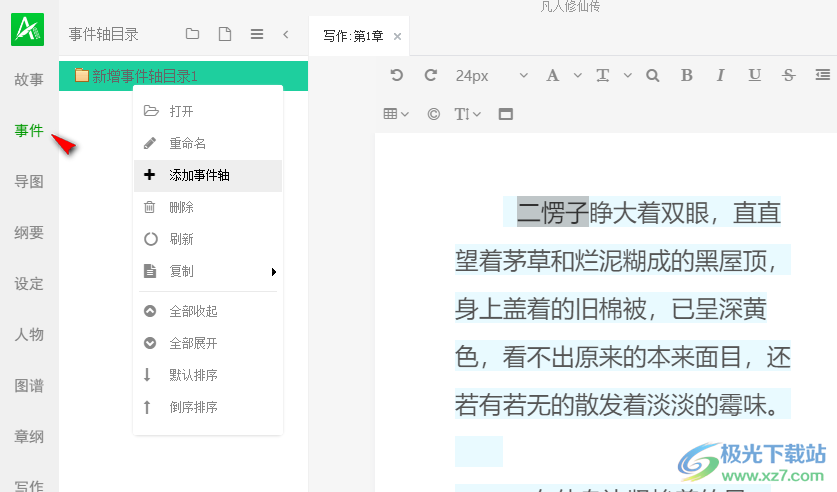The image size is (837, 492).
Task: Click the indent alignment icon
Action: [823, 75]
